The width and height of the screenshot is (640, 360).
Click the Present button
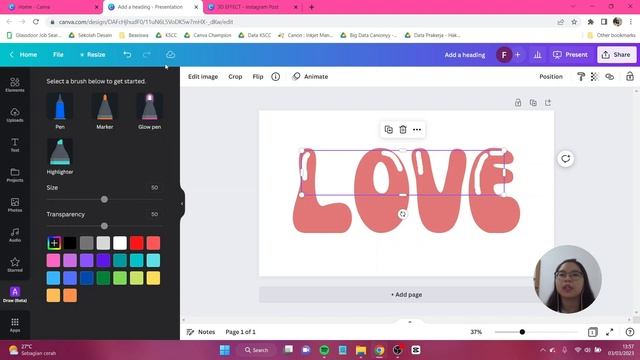[570, 54]
